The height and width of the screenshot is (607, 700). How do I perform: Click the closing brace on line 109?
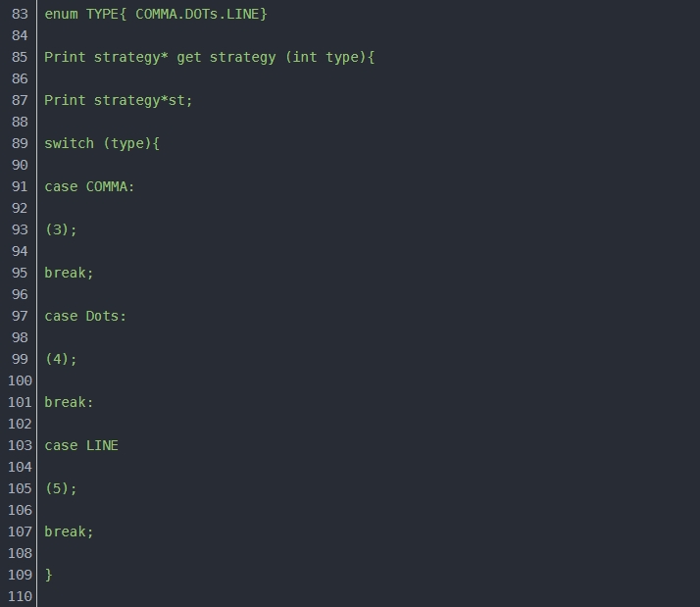pyautogui.click(x=49, y=575)
